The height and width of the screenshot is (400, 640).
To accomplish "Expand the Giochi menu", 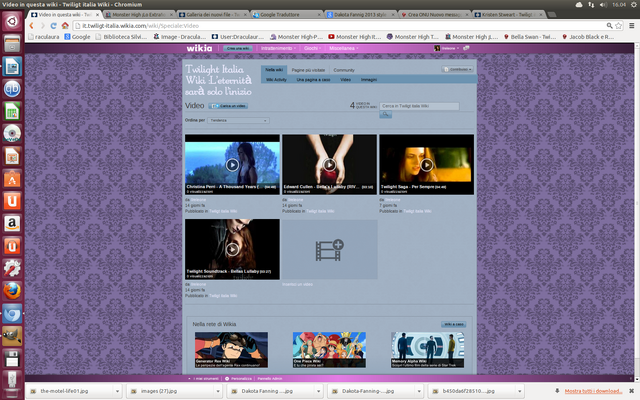I will 312,48.
